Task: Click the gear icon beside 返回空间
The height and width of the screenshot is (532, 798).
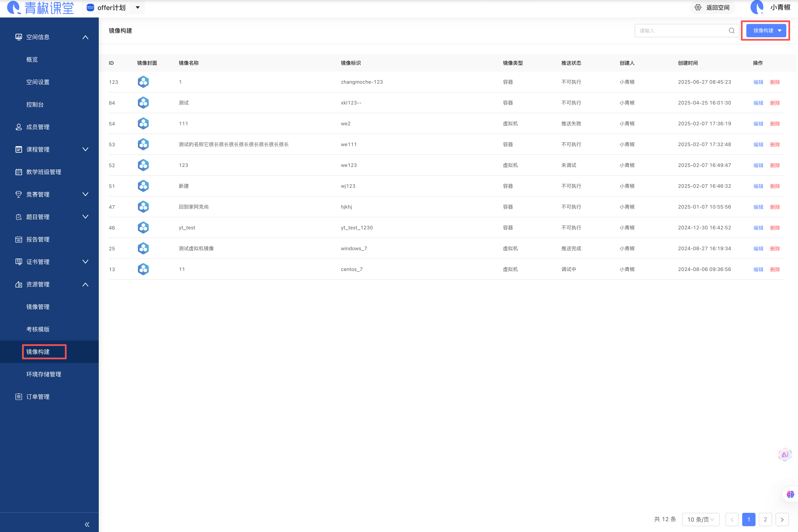Action: 698,7
